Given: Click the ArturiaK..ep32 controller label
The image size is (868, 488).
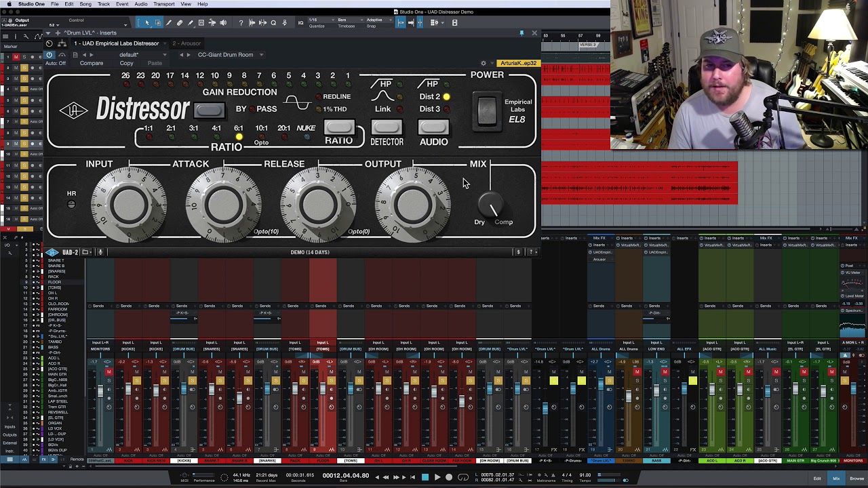Looking at the screenshot, I should pyautogui.click(x=519, y=63).
